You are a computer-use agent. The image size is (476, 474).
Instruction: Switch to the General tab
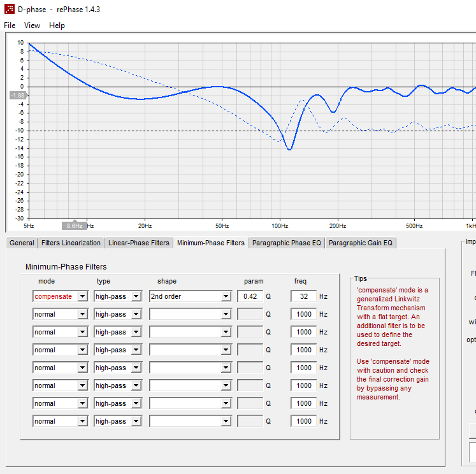(22, 243)
